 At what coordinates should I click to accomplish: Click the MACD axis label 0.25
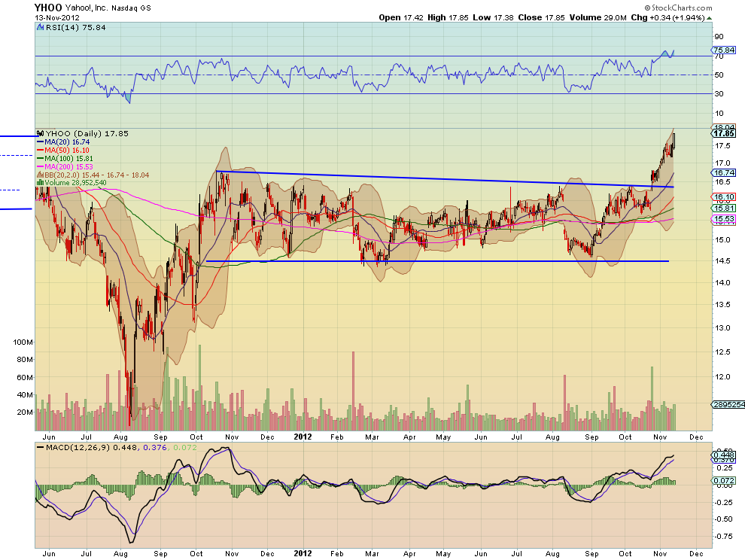(x=724, y=468)
